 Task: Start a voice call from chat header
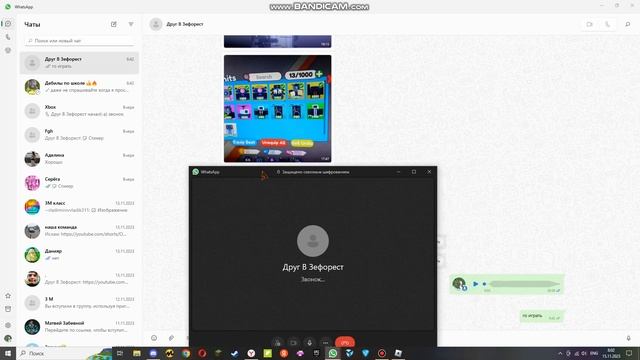click(x=607, y=24)
